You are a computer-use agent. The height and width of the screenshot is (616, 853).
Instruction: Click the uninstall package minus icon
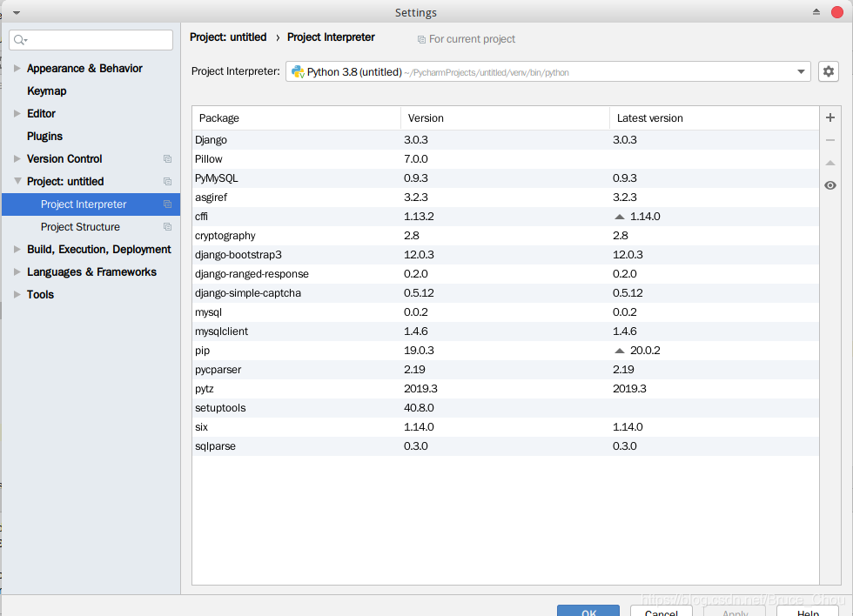(x=830, y=140)
